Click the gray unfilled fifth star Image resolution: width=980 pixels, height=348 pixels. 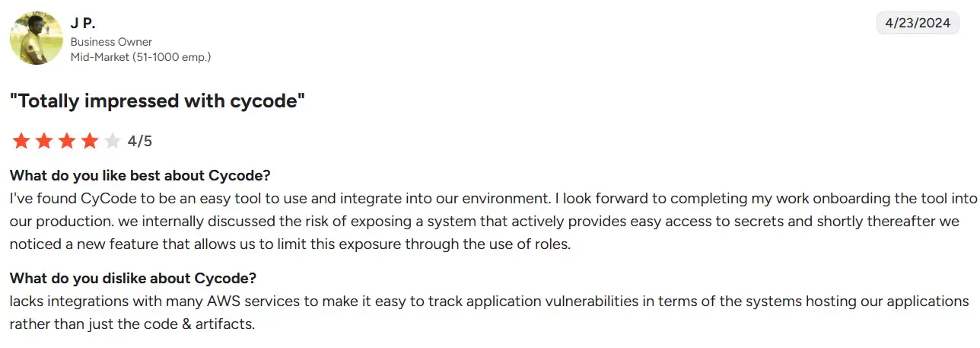click(113, 141)
